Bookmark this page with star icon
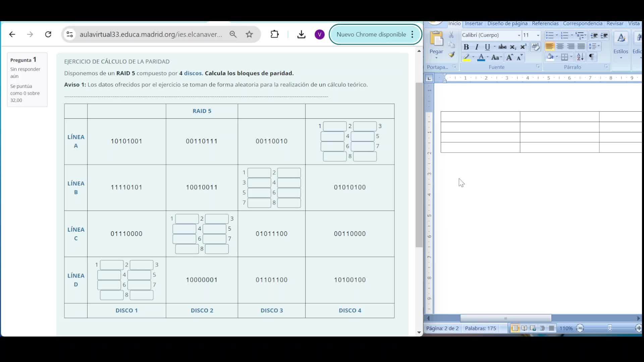The width and height of the screenshot is (644, 362). tap(249, 35)
